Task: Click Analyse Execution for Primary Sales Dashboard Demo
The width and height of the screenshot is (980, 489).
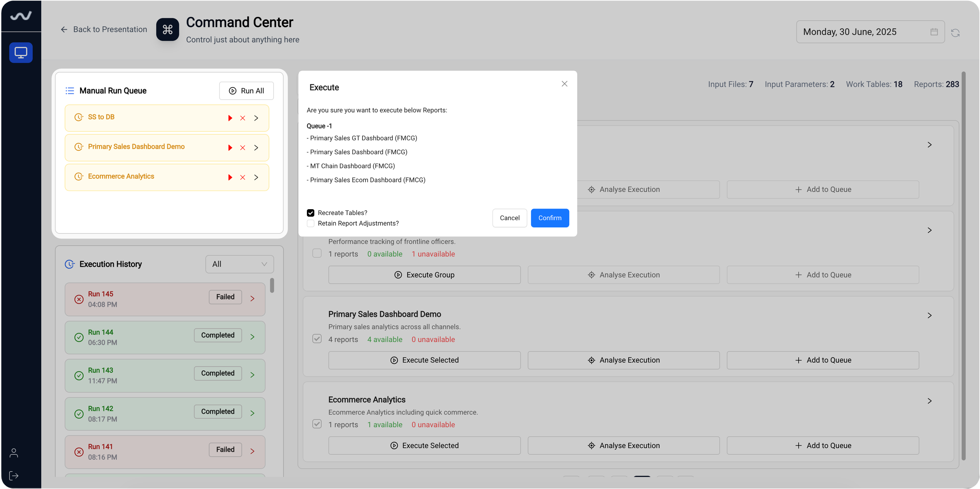Action: pos(624,360)
